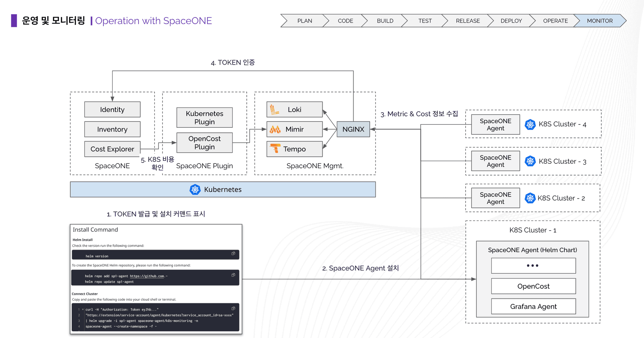This screenshot has height=338, width=644.
Task: Click the 'Connect Cluster' subheading
Action: pos(85,294)
